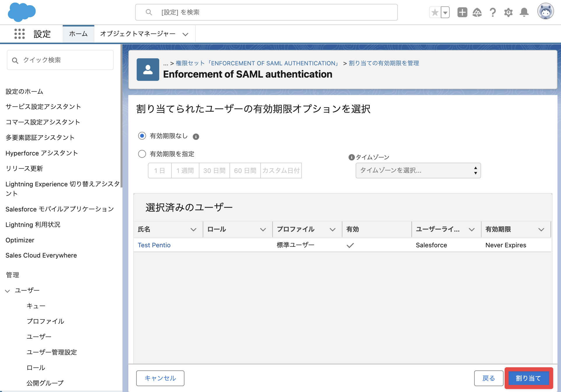Viewport: 561px width, 392px height.
Task: Expand the オブジェクトマネージャー tab chevron
Action: click(185, 34)
